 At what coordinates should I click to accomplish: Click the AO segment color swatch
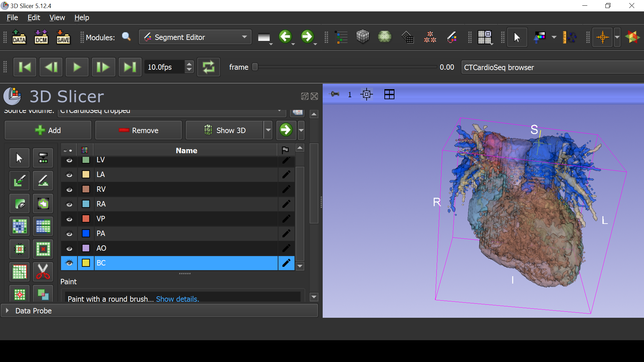[x=86, y=248]
